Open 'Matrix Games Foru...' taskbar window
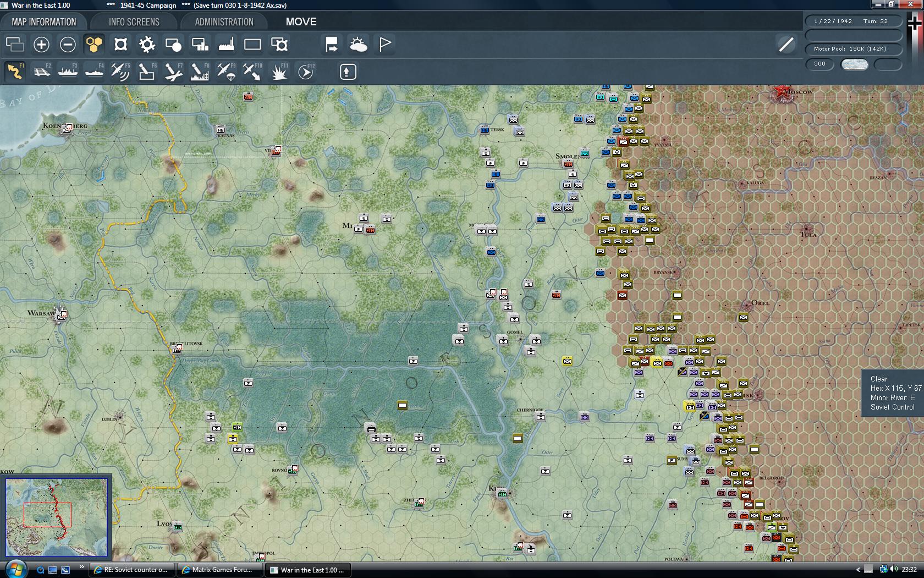The height and width of the screenshot is (578, 924). [220, 570]
